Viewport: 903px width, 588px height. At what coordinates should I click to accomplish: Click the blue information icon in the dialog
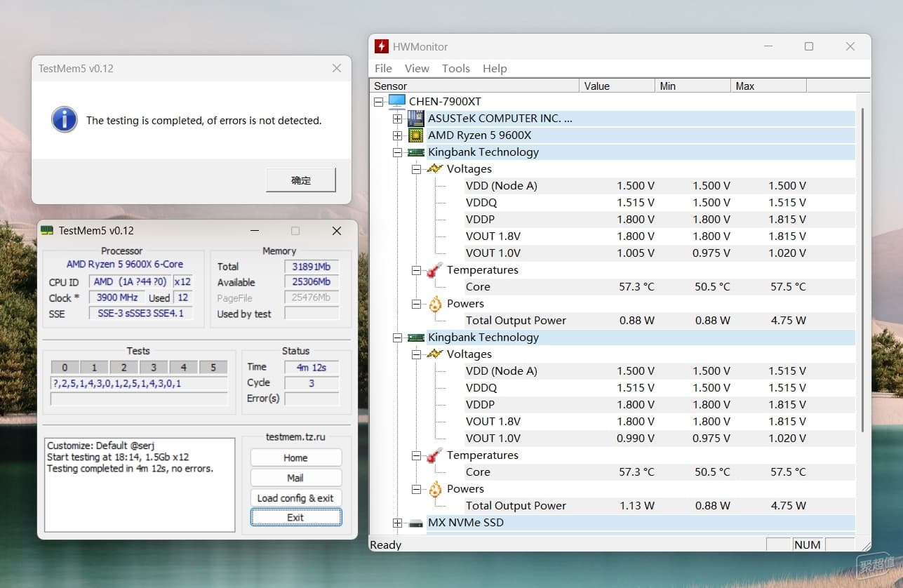(65, 119)
